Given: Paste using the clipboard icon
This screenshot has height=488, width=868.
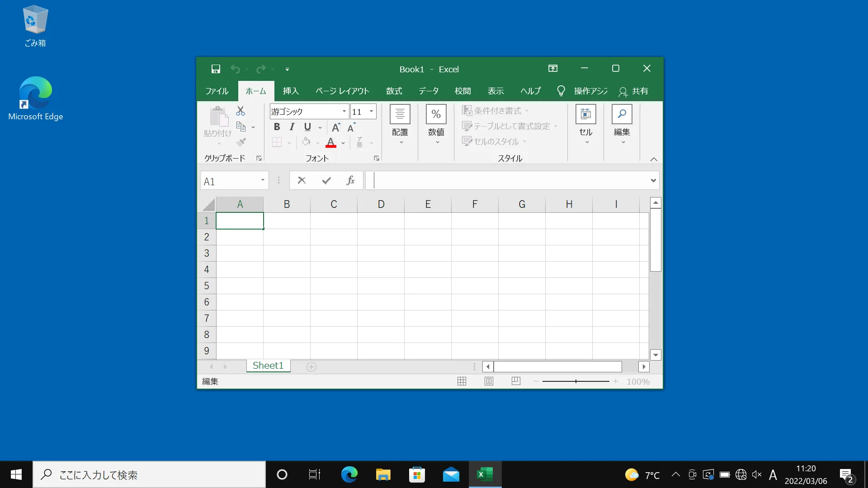Looking at the screenshot, I should (x=218, y=117).
